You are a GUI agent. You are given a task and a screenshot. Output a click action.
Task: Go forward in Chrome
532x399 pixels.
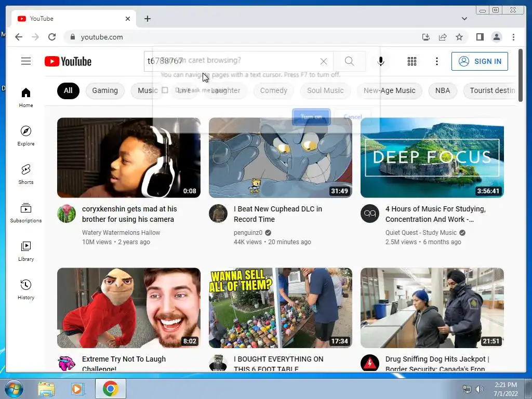pyautogui.click(x=35, y=37)
